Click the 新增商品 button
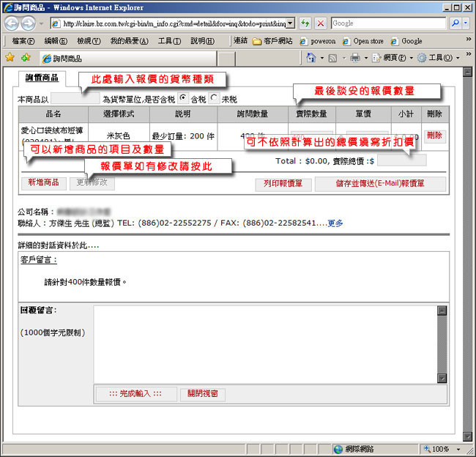The height and width of the screenshot is (457, 476). point(44,183)
